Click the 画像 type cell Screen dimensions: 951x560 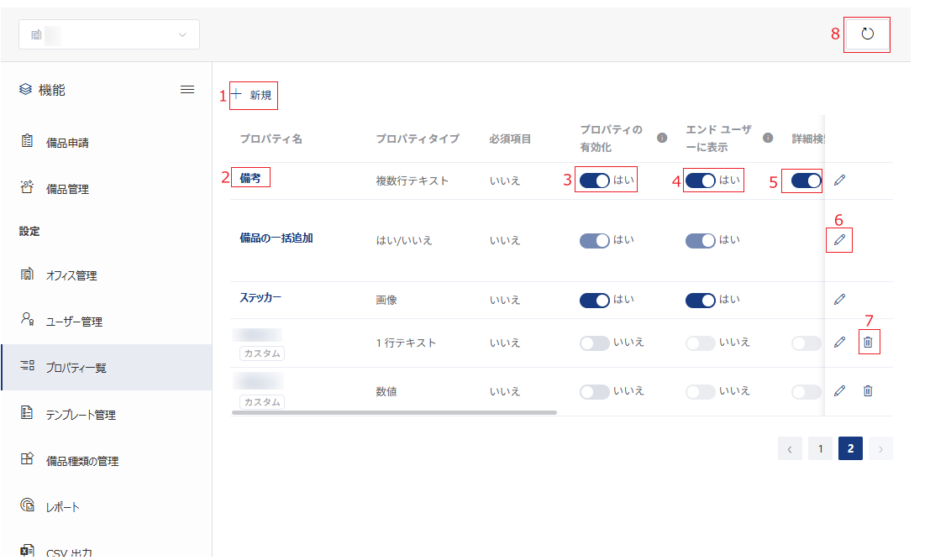(x=386, y=300)
